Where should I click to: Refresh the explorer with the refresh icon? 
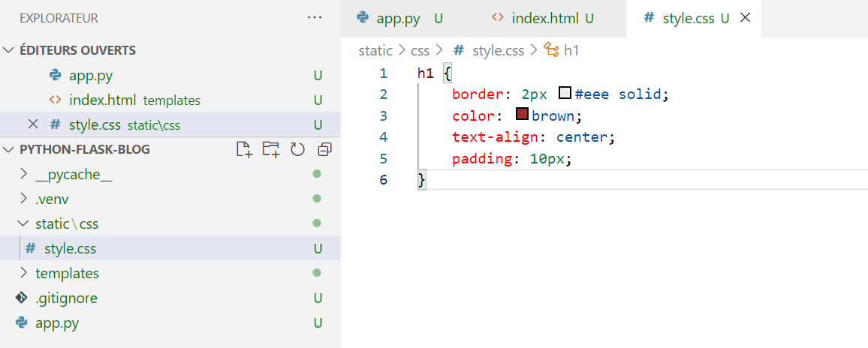[297, 149]
